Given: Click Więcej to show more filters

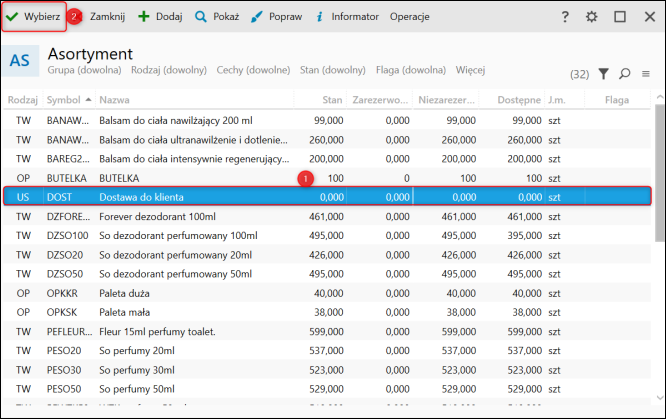Looking at the screenshot, I should coord(470,71).
